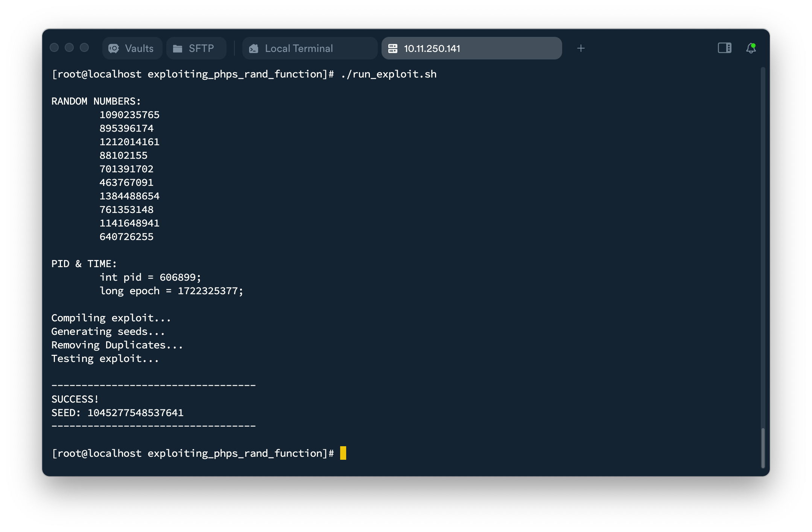Click the window close button

pos(55,48)
